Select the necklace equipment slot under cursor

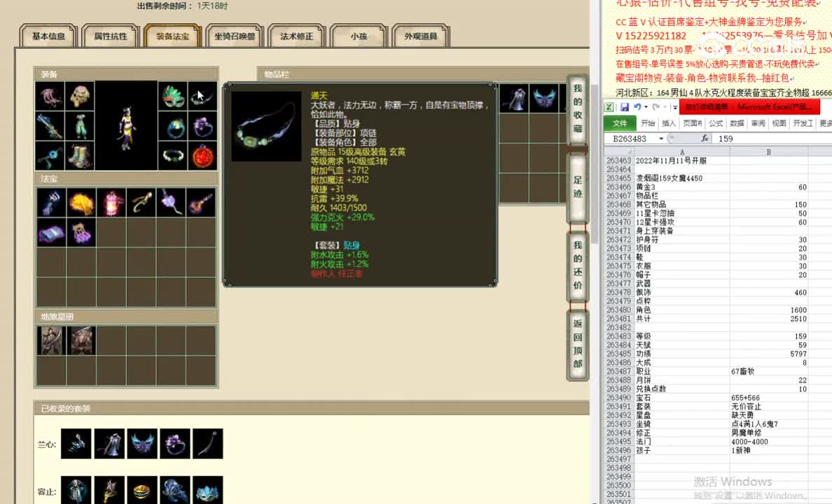[202, 96]
